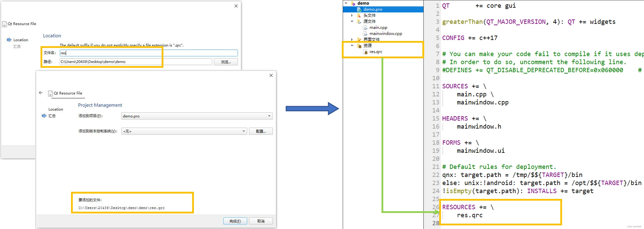Click the demo project folder icon
This screenshot has width=644, height=229.
[x=353, y=3]
